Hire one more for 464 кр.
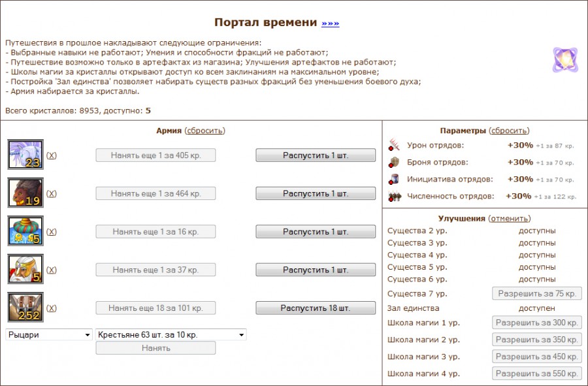 [155, 193]
